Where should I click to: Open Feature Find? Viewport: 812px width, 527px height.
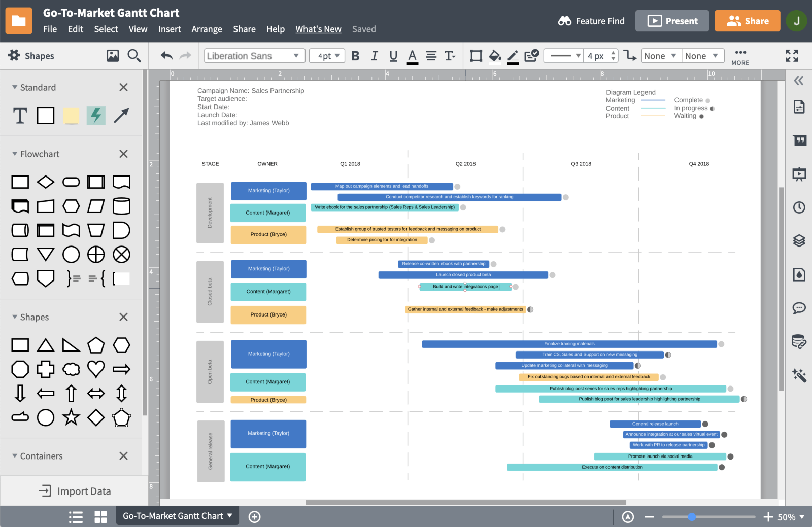(591, 21)
